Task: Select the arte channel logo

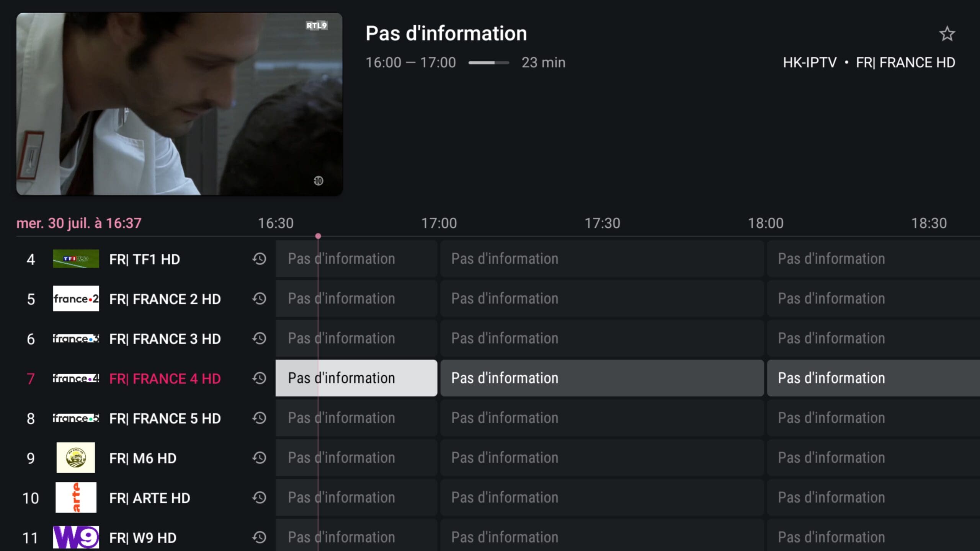Action: (x=76, y=497)
